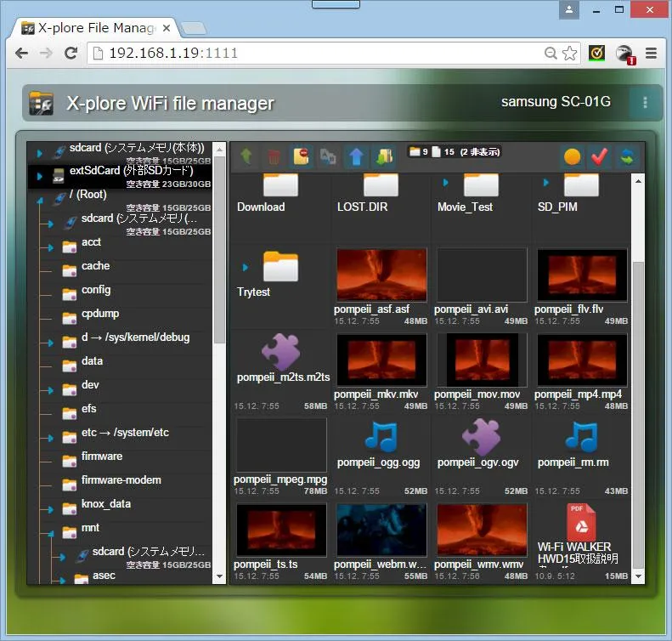Select the X-plore File Manager browser tab
The image size is (672, 641).
96,28
